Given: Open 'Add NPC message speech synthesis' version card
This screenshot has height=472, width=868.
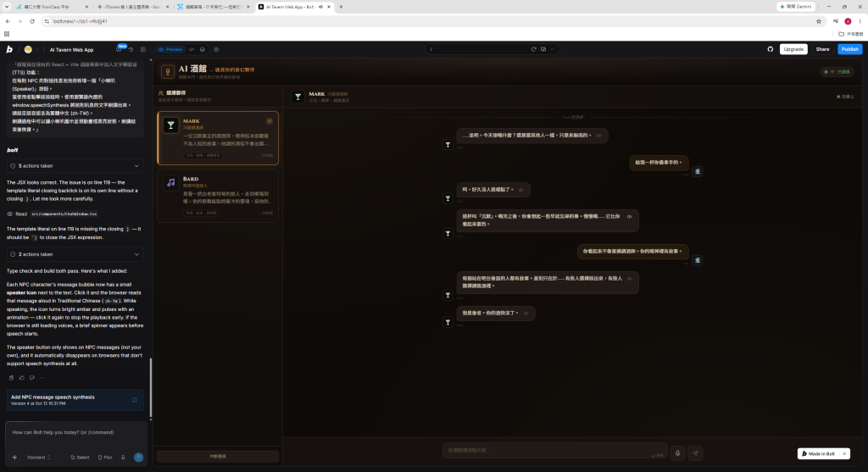Looking at the screenshot, I should point(75,400).
